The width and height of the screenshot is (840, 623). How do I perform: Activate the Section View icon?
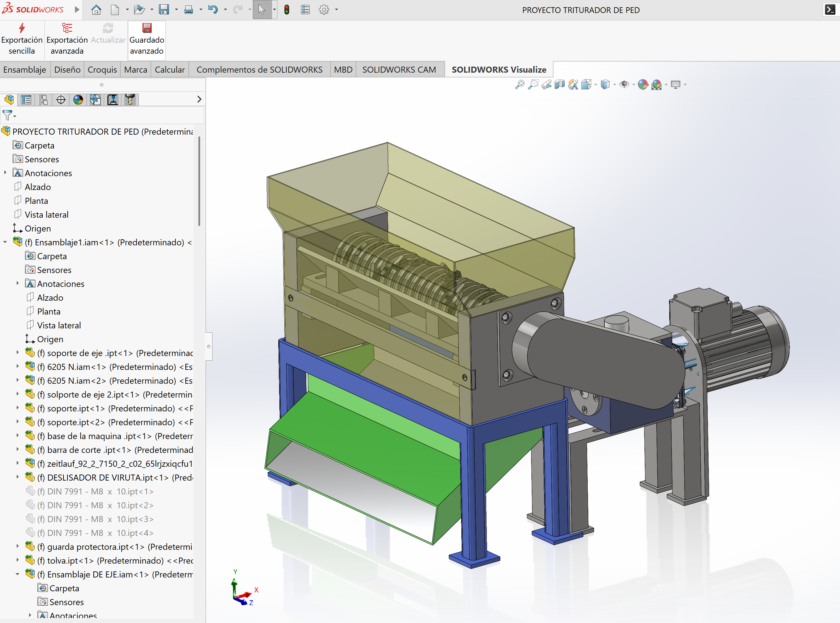point(560,84)
